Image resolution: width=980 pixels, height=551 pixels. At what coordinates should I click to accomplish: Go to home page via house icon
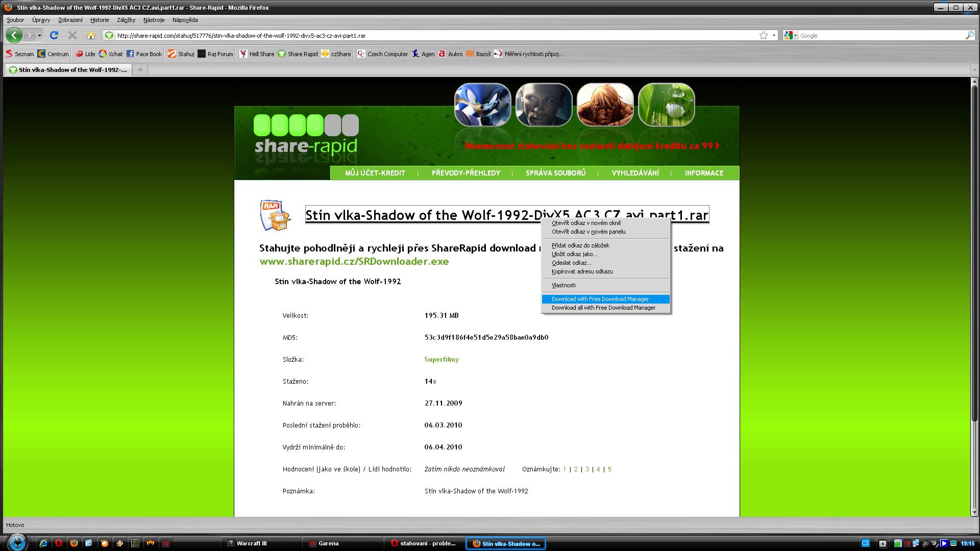click(x=91, y=35)
